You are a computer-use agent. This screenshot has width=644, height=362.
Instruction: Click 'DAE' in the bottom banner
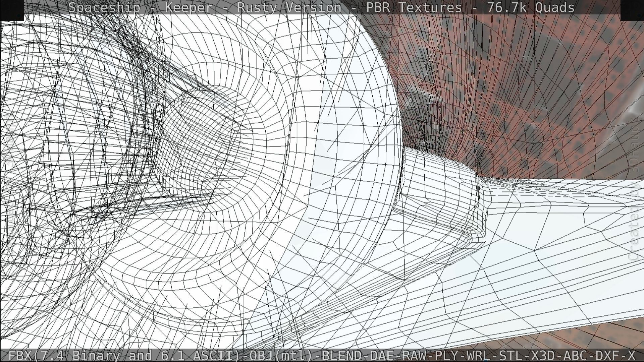coord(382,355)
